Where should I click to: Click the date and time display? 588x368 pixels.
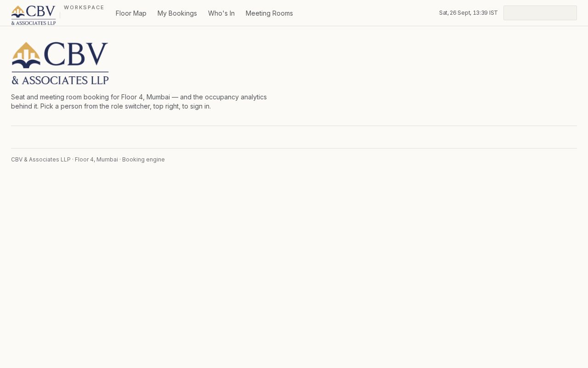coord(468,13)
